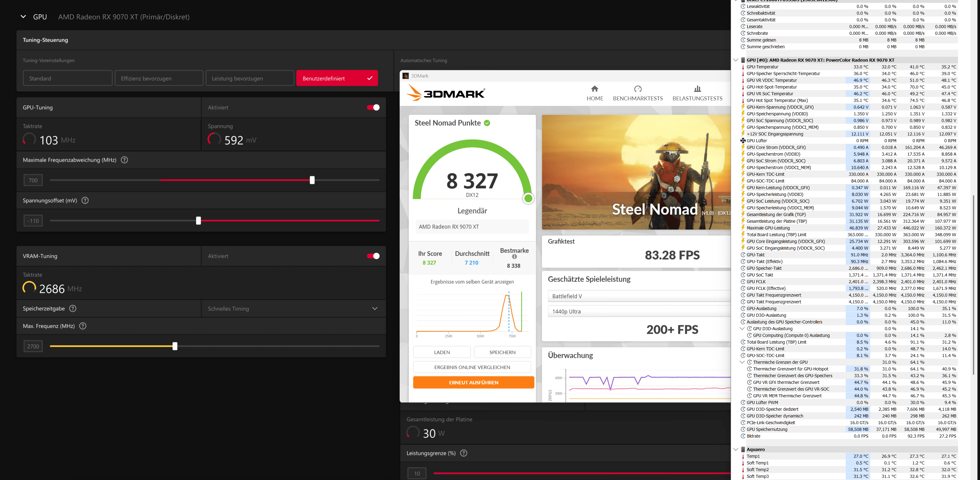This screenshot has width=980, height=480.
Task: Select the Leistung bevorzugen preset
Action: click(250, 78)
